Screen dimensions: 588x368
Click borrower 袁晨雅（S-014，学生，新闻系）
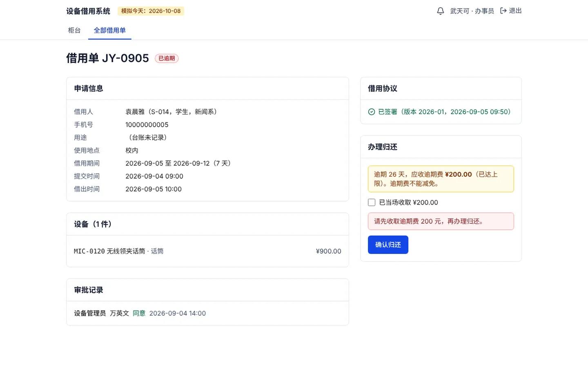[x=173, y=112]
